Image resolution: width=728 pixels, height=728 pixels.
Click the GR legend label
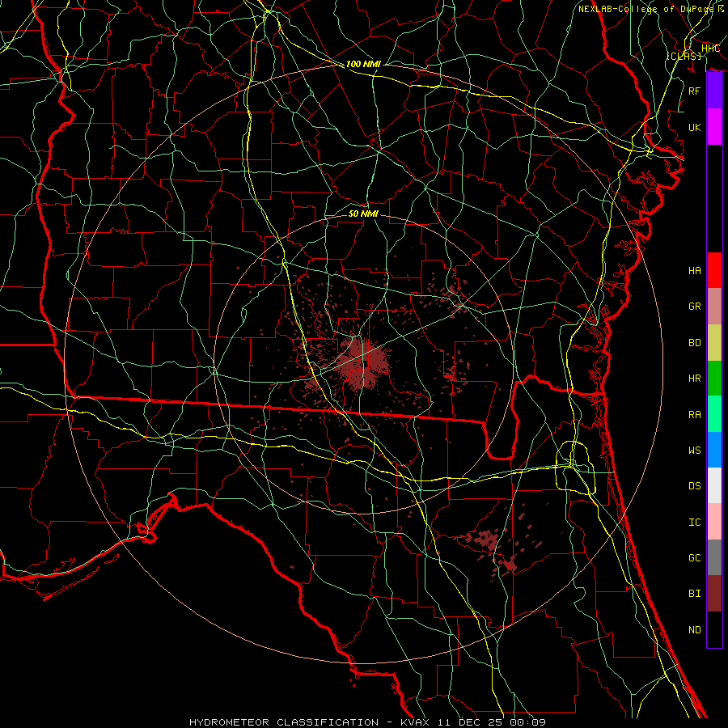pos(695,307)
